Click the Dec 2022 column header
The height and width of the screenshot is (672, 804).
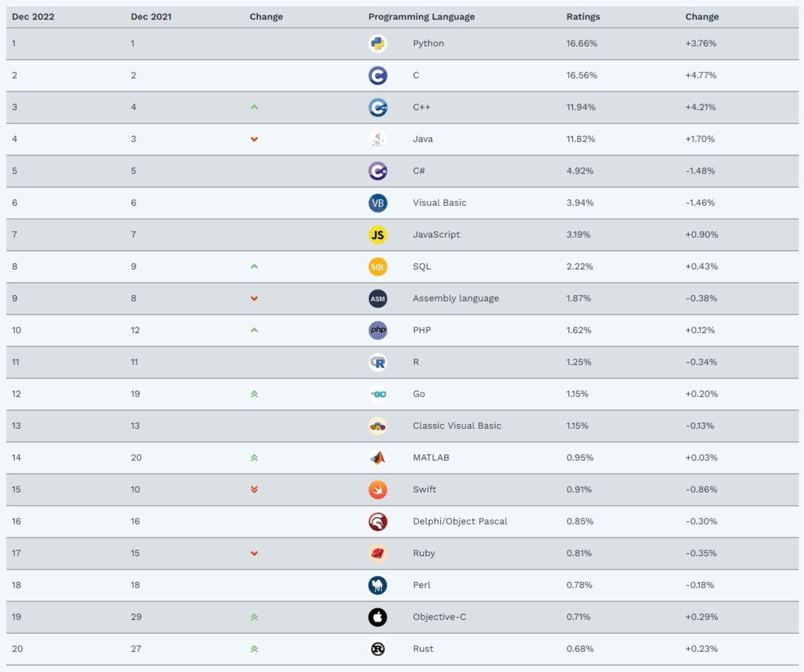(33, 17)
